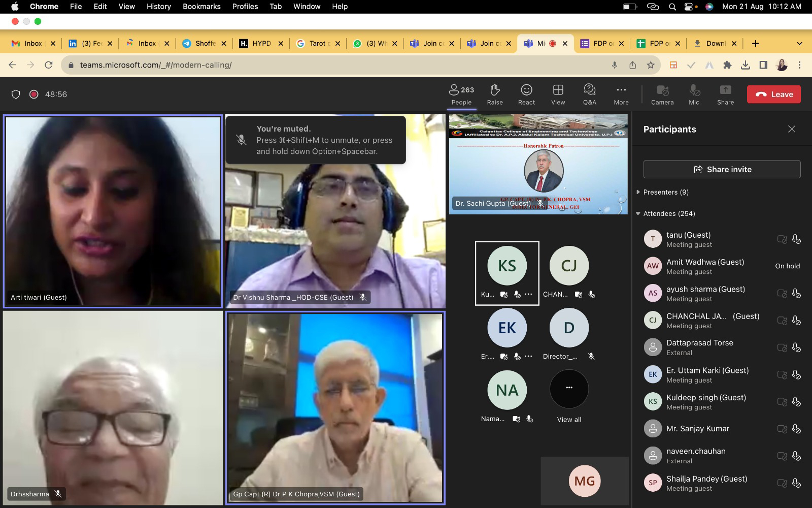Click the shield security icon near timer
Image resolution: width=812 pixels, height=508 pixels.
(16, 94)
